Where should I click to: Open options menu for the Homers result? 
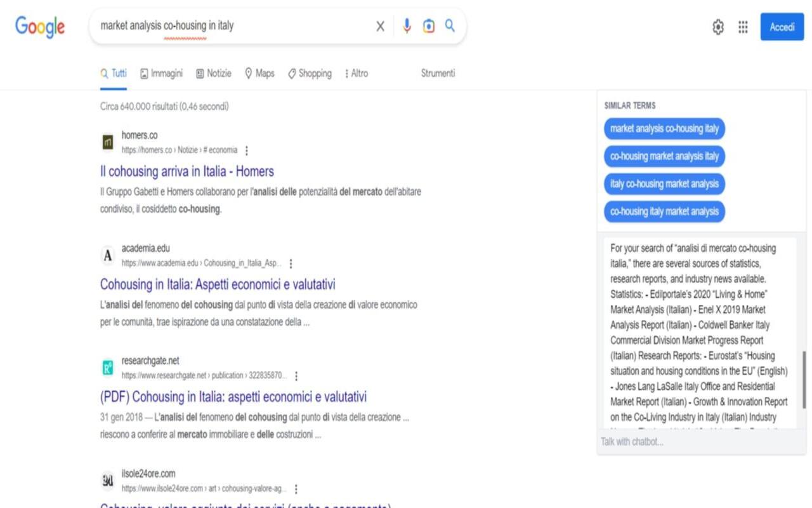coord(246,150)
